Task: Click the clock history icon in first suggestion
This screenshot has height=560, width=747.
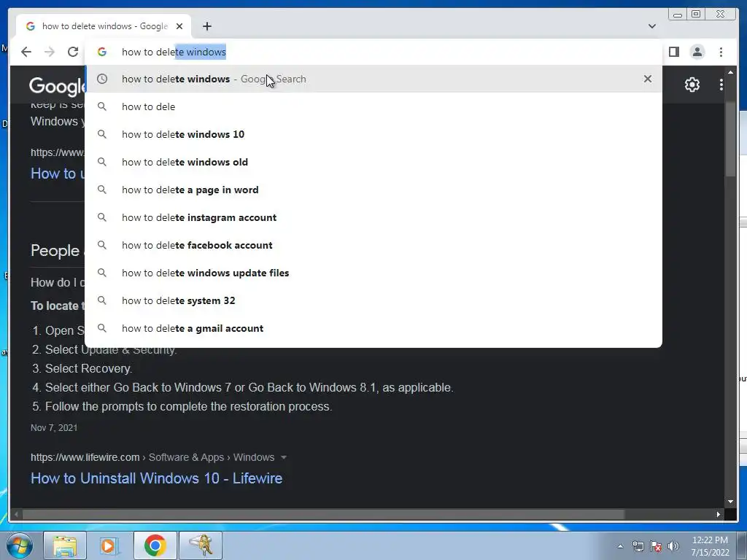Action: [102, 79]
